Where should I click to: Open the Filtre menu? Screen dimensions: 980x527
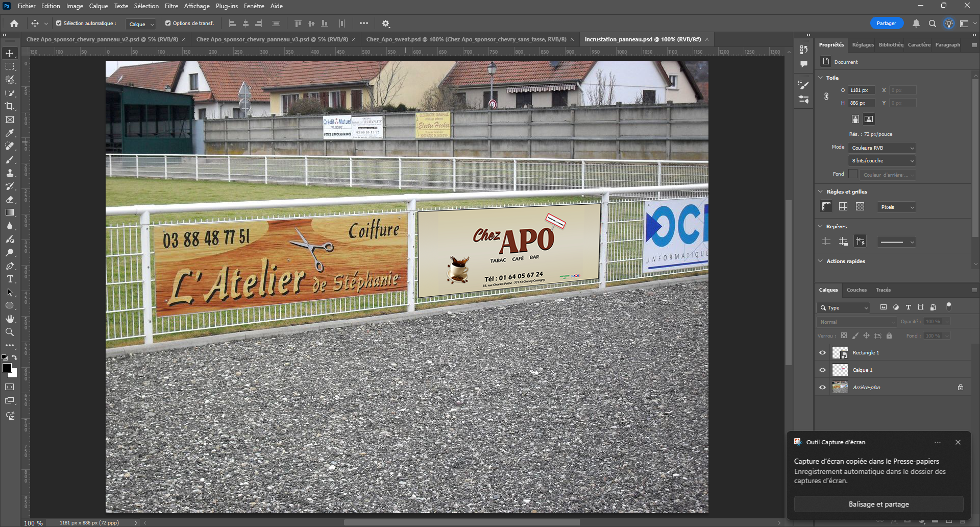[171, 6]
